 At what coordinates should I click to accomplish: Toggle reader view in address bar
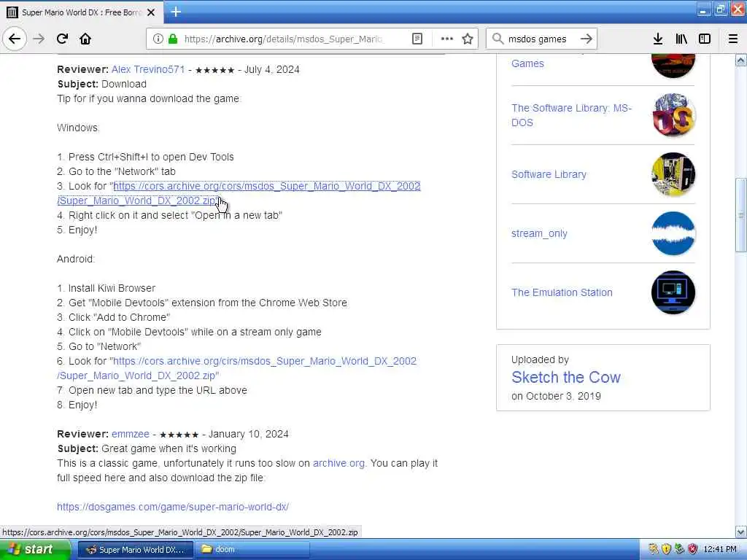417,39
